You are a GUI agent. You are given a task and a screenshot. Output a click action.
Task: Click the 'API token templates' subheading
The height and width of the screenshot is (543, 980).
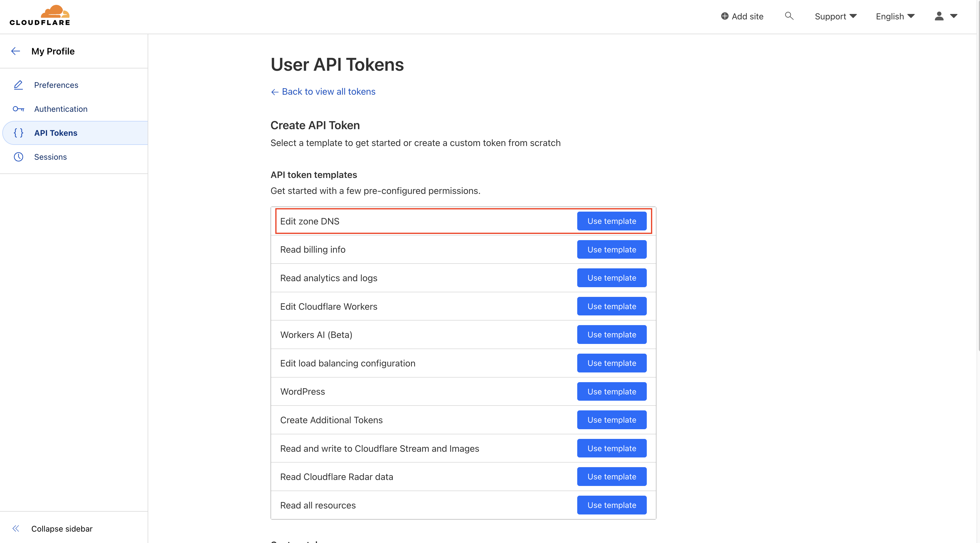[314, 175]
